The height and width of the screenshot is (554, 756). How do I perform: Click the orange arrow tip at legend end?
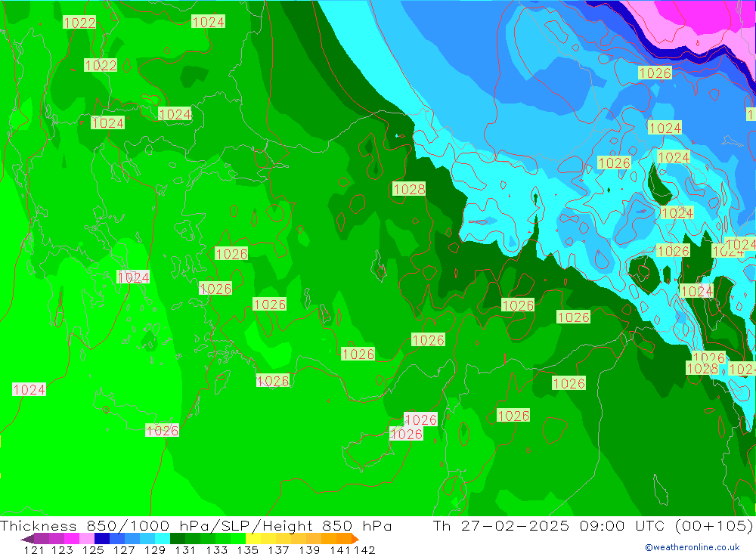355,539
